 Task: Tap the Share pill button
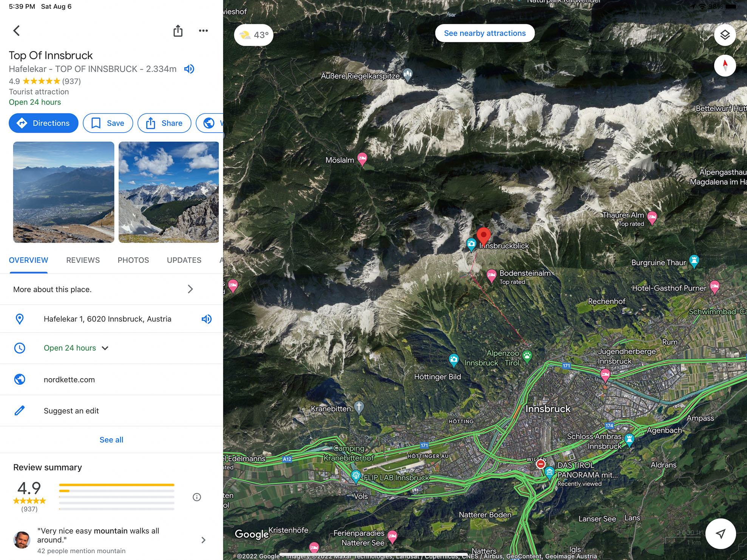[164, 123]
